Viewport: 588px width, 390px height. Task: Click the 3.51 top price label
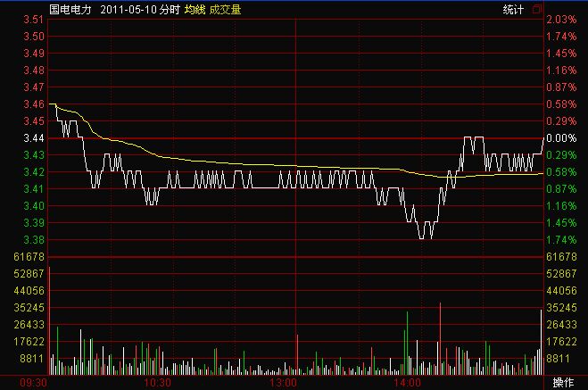[34, 20]
